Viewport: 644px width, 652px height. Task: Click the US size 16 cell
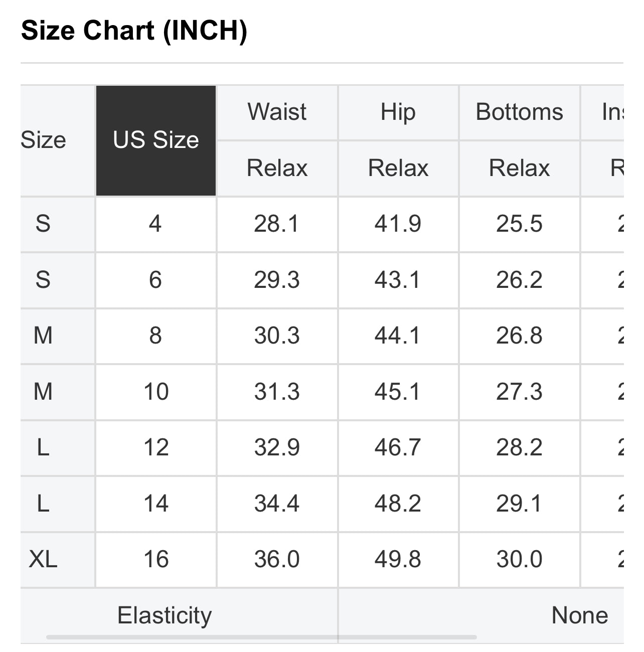point(155,559)
